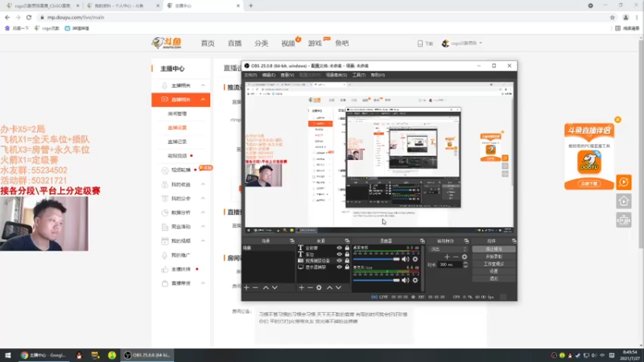Screen dimensions: 644x362
Task: Close the Douyu live companion promo card
Action: coord(617,119)
